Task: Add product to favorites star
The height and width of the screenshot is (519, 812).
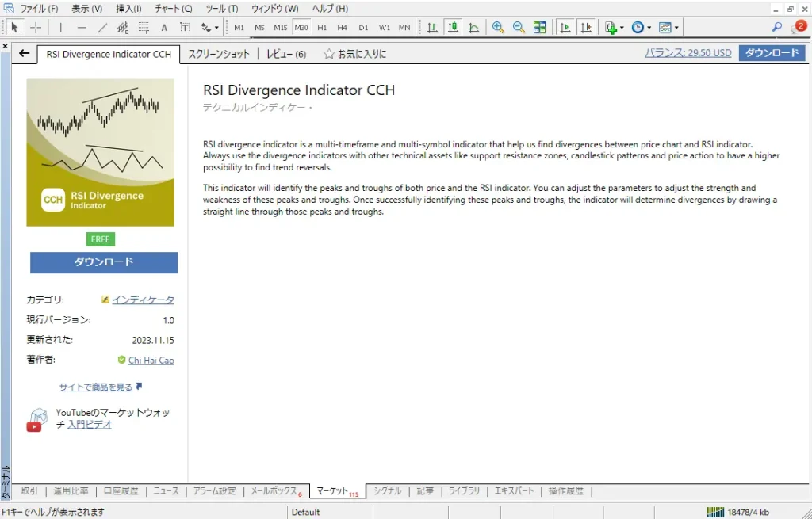Action: pos(329,54)
